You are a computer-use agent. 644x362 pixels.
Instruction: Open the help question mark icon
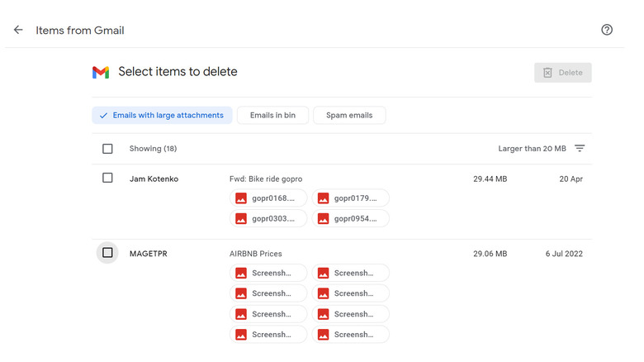tap(607, 30)
